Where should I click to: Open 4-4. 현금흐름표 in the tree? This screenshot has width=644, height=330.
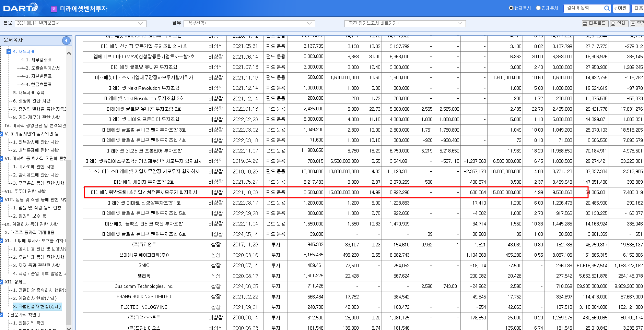click(x=36, y=85)
